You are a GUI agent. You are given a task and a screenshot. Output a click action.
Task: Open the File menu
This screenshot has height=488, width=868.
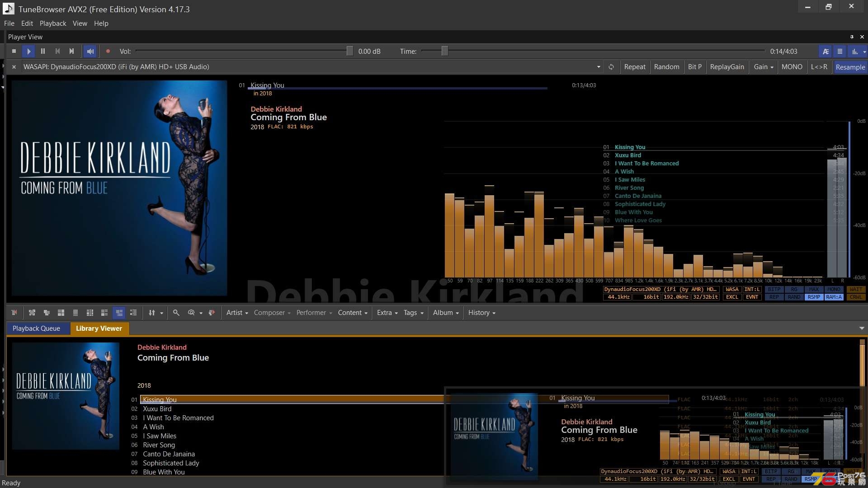[9, 23]
